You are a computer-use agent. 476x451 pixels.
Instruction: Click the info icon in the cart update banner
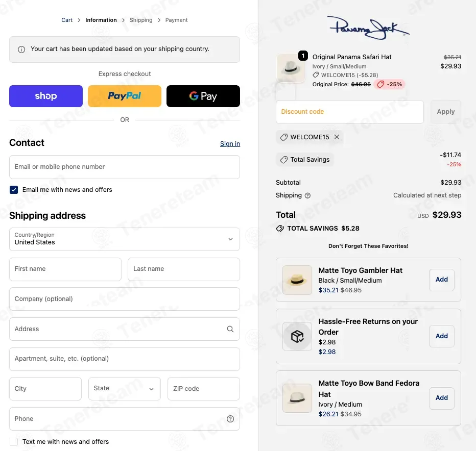point(20,49)
